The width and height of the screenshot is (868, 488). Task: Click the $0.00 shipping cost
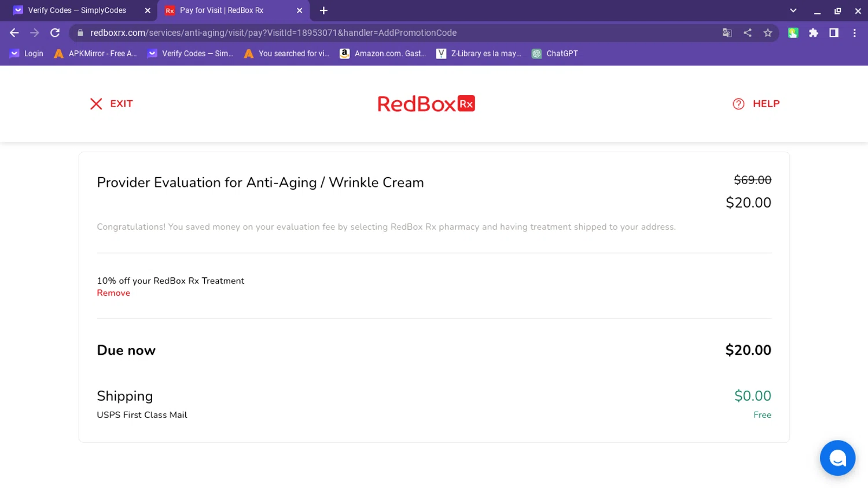(x=752, y=396)
